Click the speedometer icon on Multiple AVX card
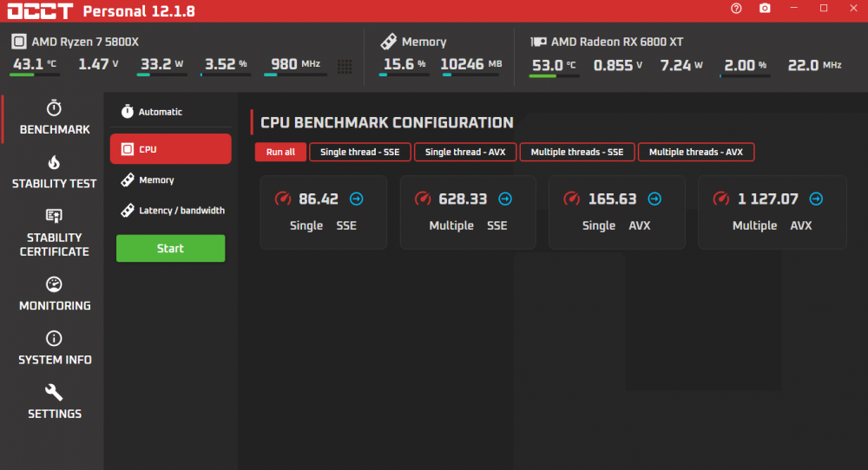 pyautogui.click(x=721, y=199)
